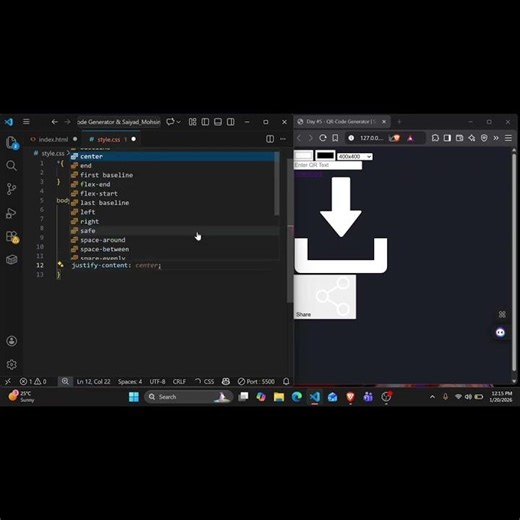Open the Manage gear in VS Code

click(x=11, y=364)
